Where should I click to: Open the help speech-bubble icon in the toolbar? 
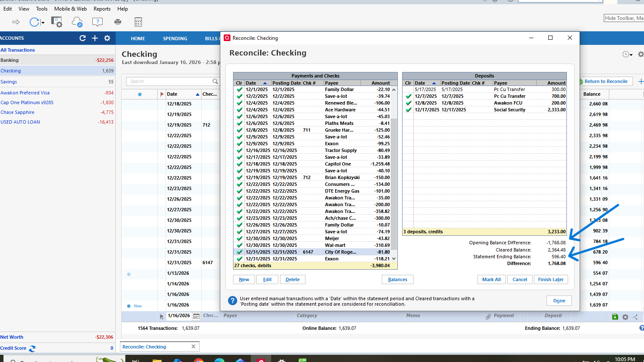point(97,22)
